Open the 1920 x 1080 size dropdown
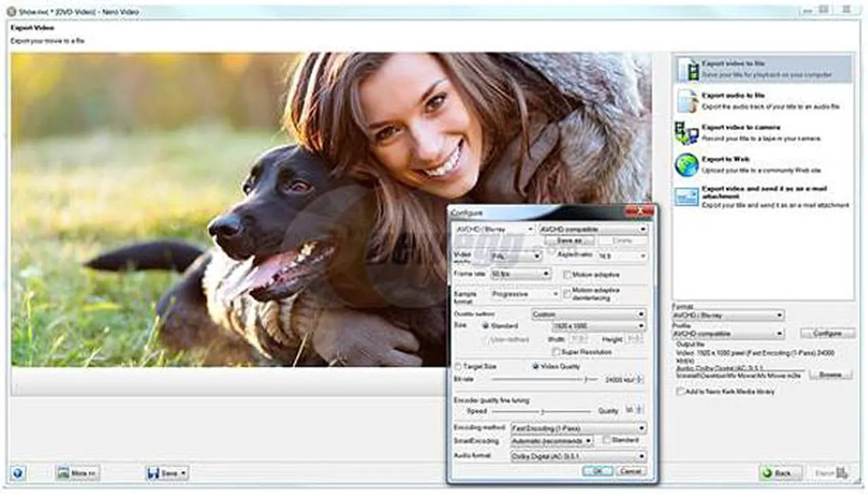 [x=598, y=326]
